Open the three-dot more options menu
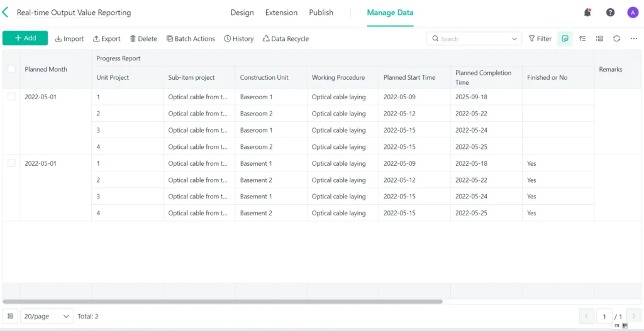The height and width of the screenshot is (331, 644). click(x=633, y=38)
